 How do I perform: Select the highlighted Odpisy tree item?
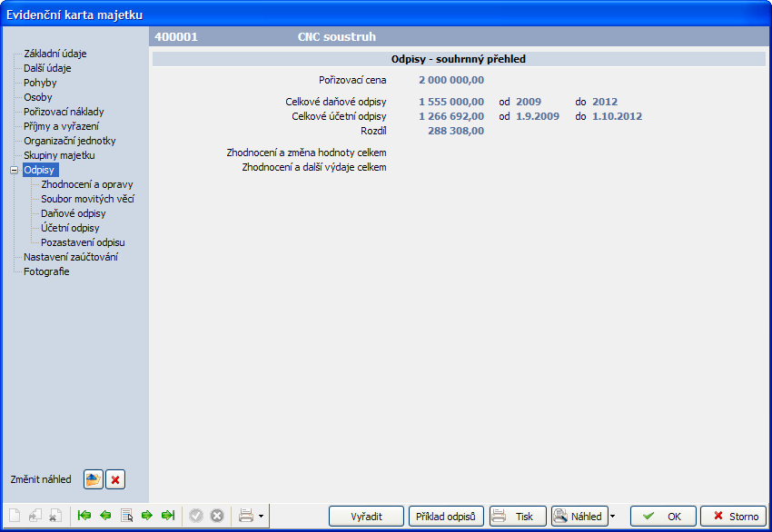40,170
